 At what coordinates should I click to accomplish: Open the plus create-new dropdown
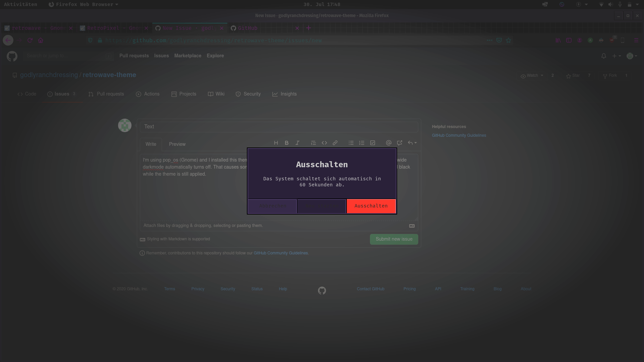pyautogui.click(x=616, y=56)
